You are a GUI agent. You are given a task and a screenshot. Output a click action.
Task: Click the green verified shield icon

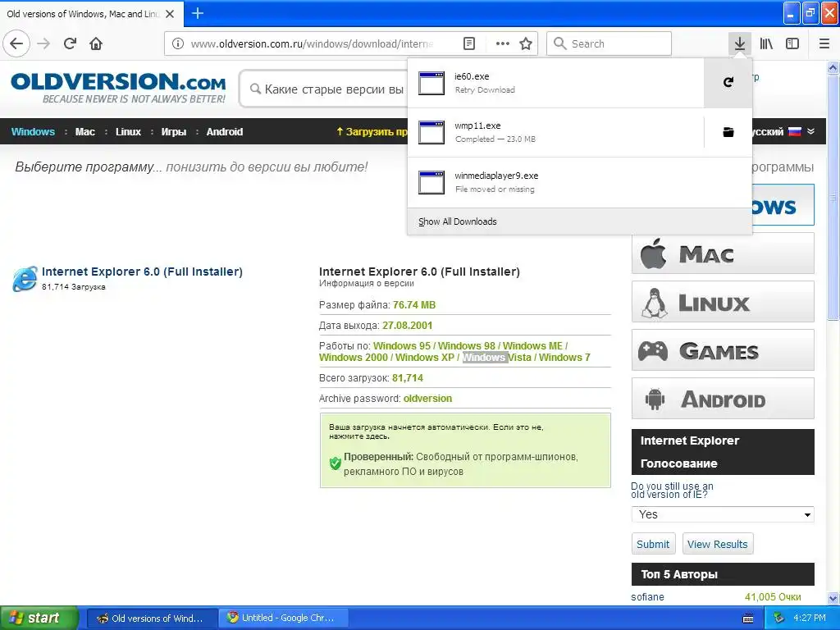coord(336,463)
